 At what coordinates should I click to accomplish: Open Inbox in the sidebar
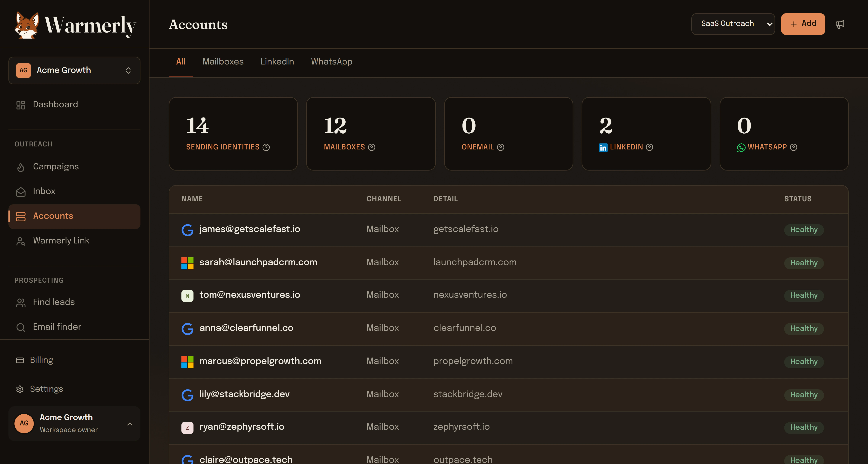(74, 191)
